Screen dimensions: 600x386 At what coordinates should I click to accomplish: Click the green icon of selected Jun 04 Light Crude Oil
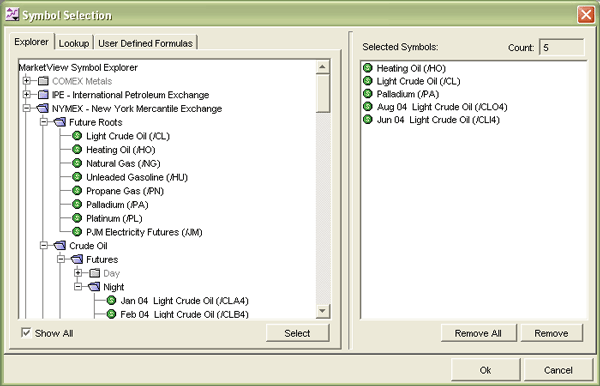[368, 119]
